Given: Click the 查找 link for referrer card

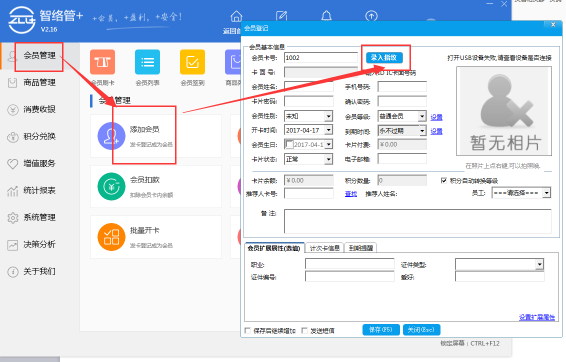Looking at the screenshot, I should coord(351,194).
